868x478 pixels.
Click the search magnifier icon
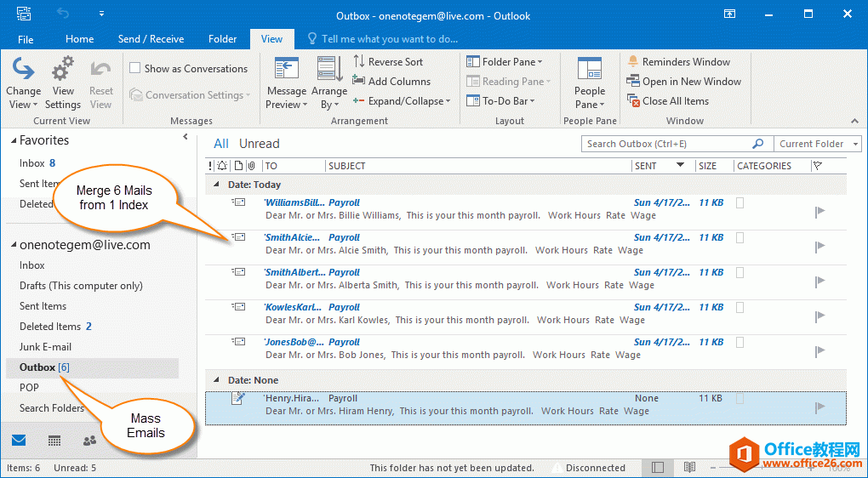click(758, 143)
